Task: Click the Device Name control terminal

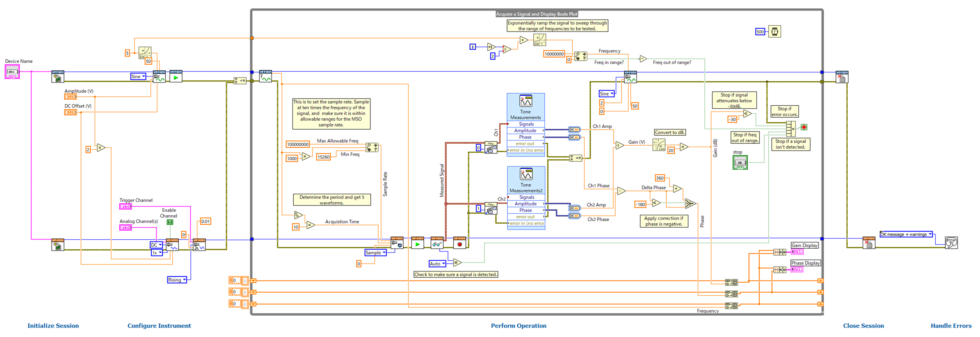Action: coord(12,72)
